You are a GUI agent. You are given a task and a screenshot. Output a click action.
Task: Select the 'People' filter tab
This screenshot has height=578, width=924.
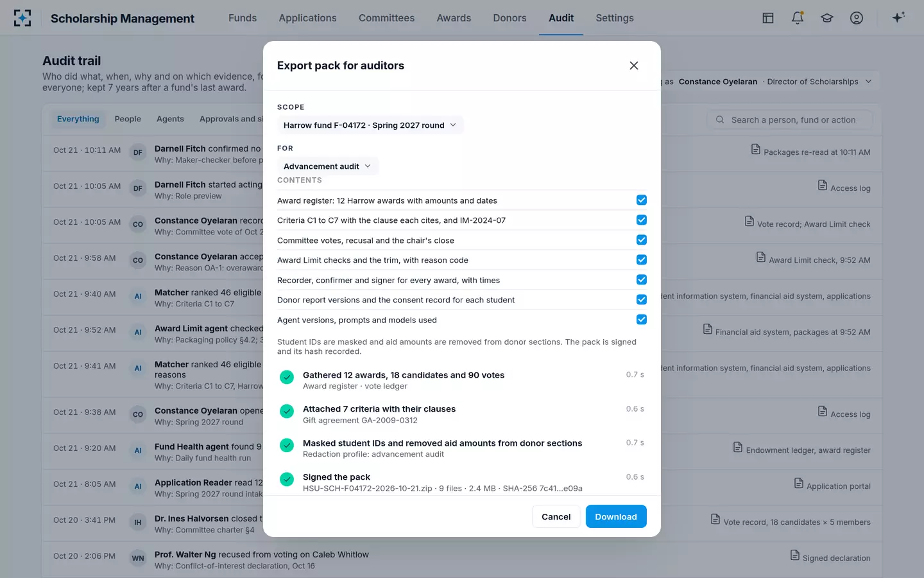pos(128,119)
